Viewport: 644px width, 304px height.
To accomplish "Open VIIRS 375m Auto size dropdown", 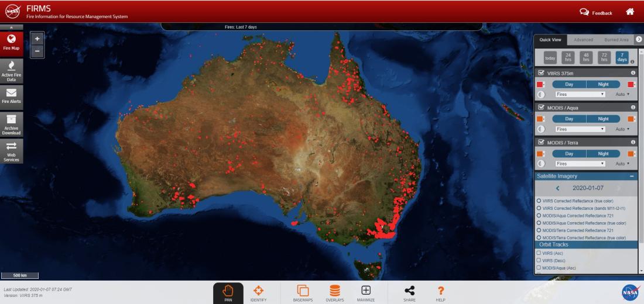I will [x=622, y=94].
